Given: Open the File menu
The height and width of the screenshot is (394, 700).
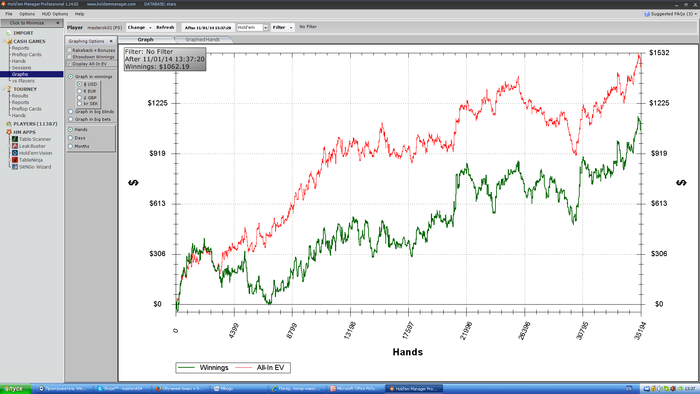Looking at the screenshot, I should 9,14.
